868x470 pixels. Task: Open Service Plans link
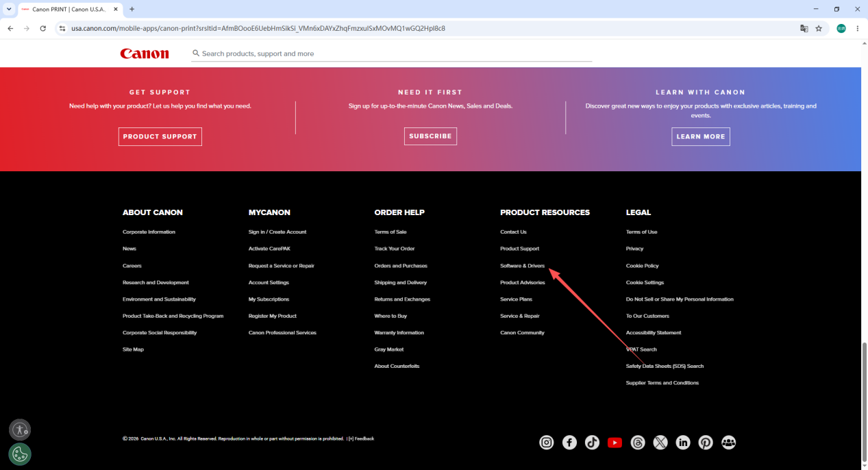point(517,299)
